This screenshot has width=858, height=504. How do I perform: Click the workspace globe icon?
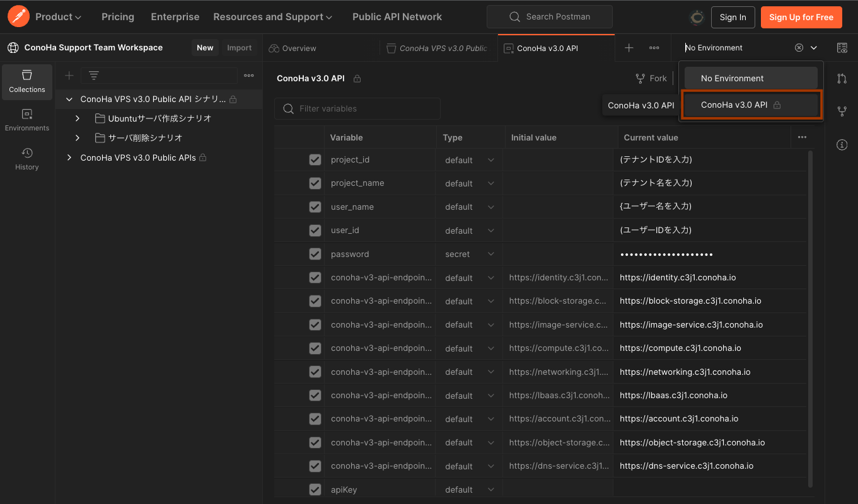(13, 48)
